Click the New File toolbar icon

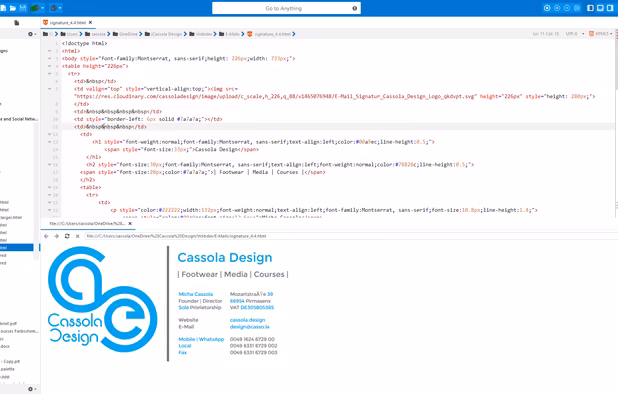pos(4,8)
